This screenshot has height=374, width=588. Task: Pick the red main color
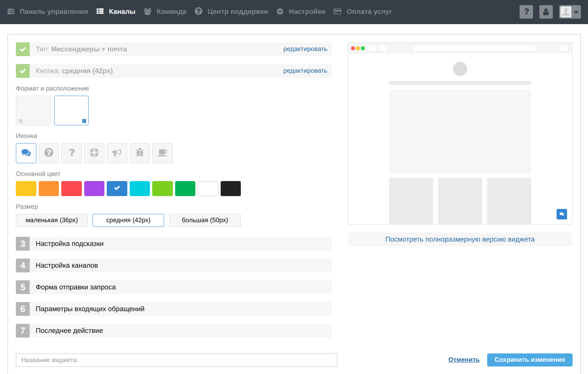coord(72,189)
